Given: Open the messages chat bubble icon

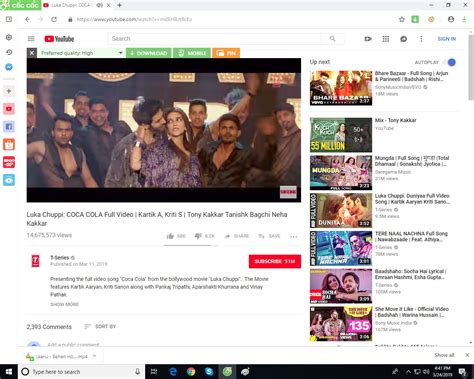Looking at the screenshot, I should [x=403, y=39].
